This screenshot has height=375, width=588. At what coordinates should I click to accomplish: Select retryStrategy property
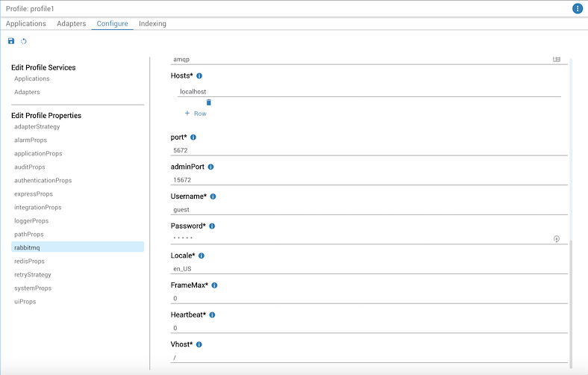pos(33,275)
